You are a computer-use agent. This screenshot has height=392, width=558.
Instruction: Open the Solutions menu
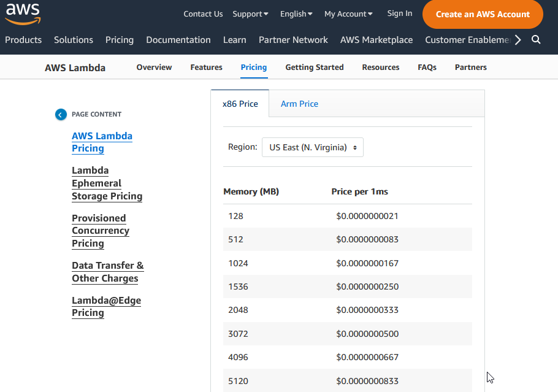coord(74,40)
